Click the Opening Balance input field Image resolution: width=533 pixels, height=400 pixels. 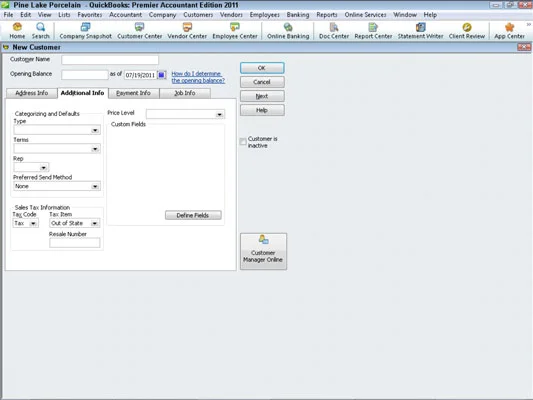coord(85,75)
